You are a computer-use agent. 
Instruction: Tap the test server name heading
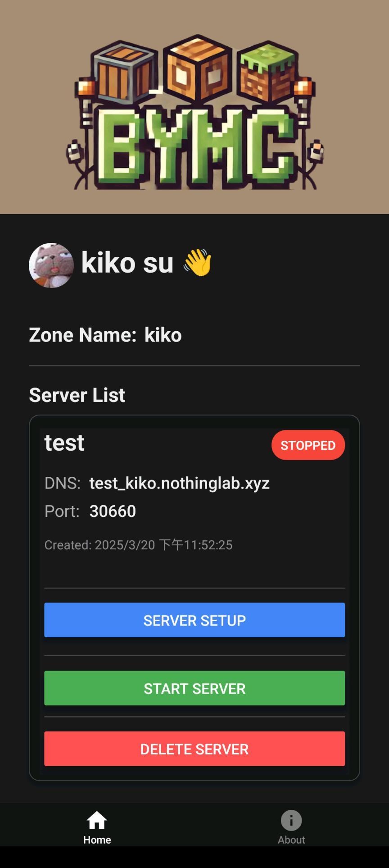coord(64,443)
